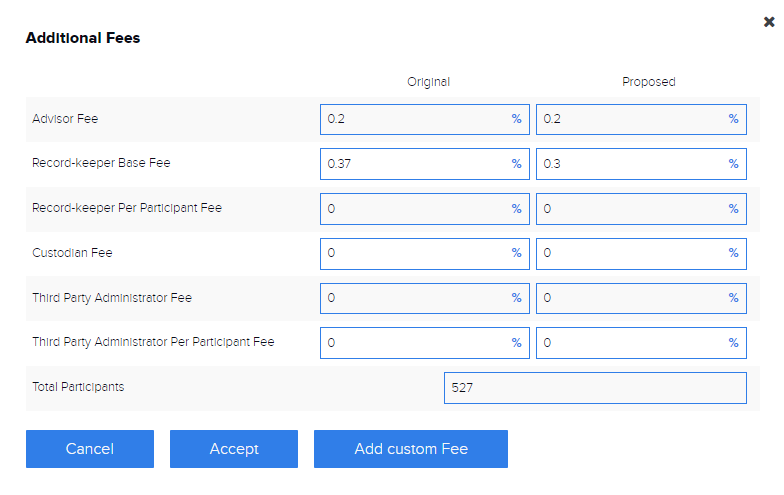Focus original Record-keeper Per Participant Fee field
Viewport: 784px width, 495px height.
point(415,209)
